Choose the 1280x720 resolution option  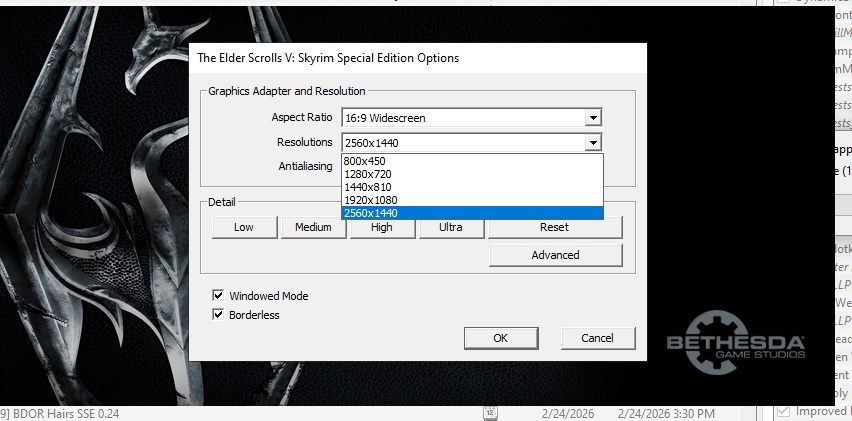click(472, 174)
